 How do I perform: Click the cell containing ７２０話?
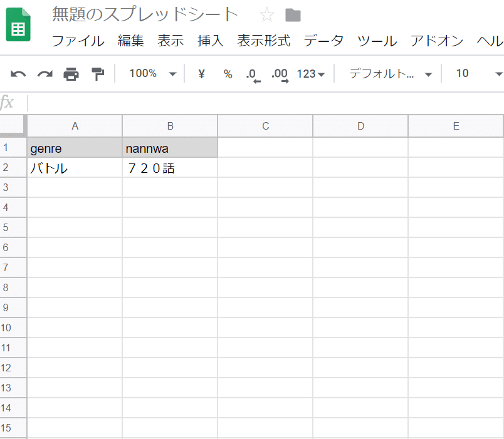click(170, 168)
